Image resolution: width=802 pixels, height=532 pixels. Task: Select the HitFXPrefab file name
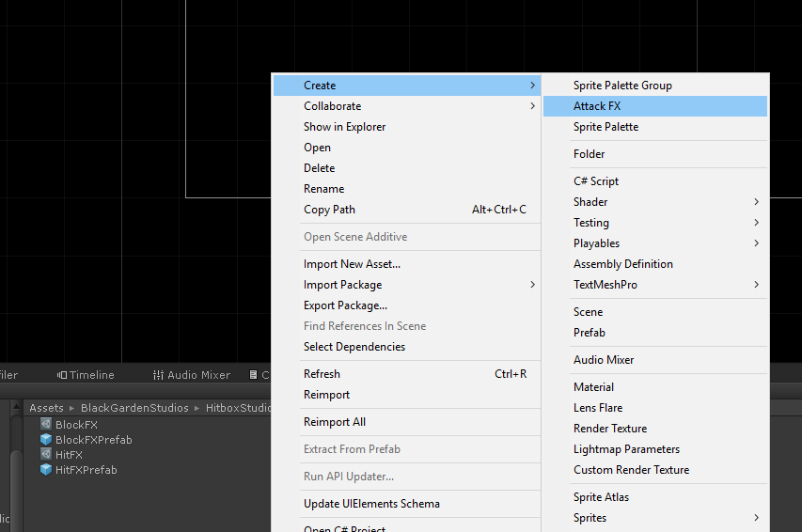(86, 470)
